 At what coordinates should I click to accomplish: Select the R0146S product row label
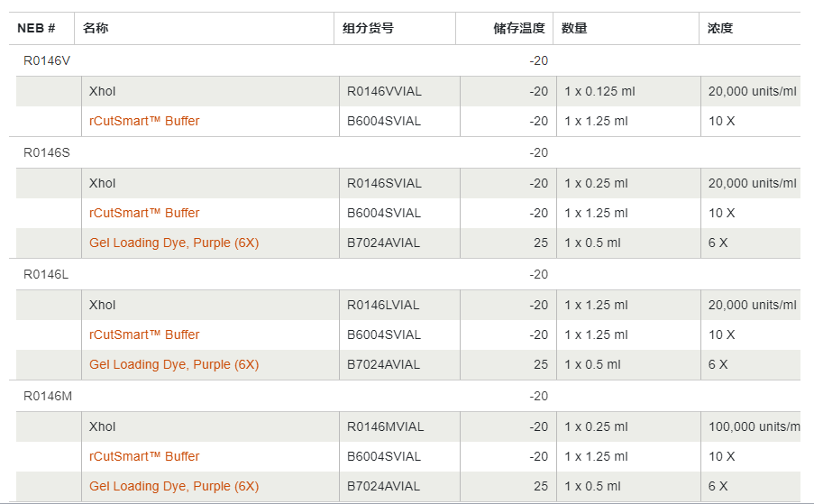tap(47, 152)
